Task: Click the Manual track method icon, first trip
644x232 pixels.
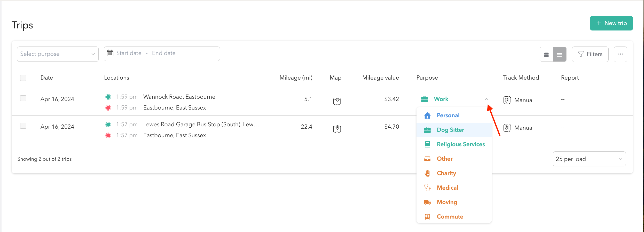Action: [507, 100]
